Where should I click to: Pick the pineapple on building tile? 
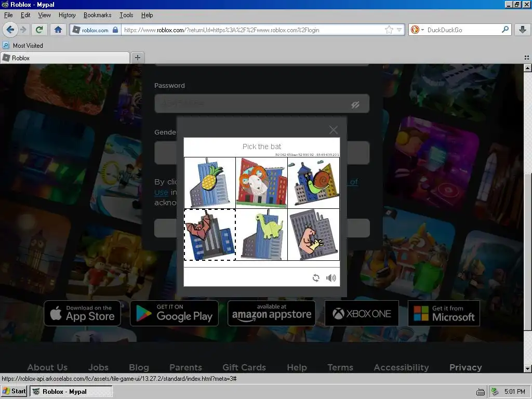point(210,182)
